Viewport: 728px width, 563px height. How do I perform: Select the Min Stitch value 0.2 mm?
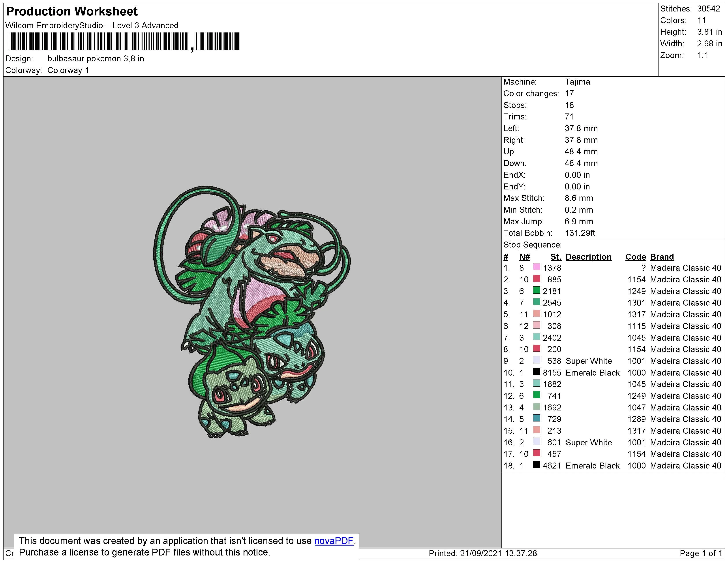[x=579, y=210]
